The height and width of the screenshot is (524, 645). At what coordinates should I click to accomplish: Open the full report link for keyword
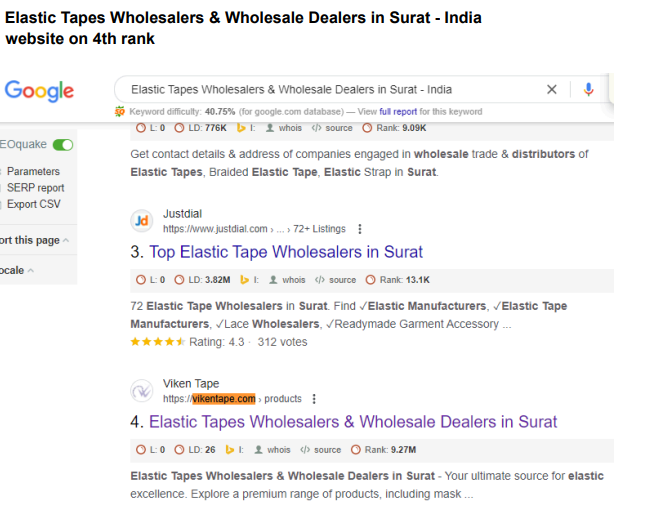pyautogui.click(x=398, y=112)
